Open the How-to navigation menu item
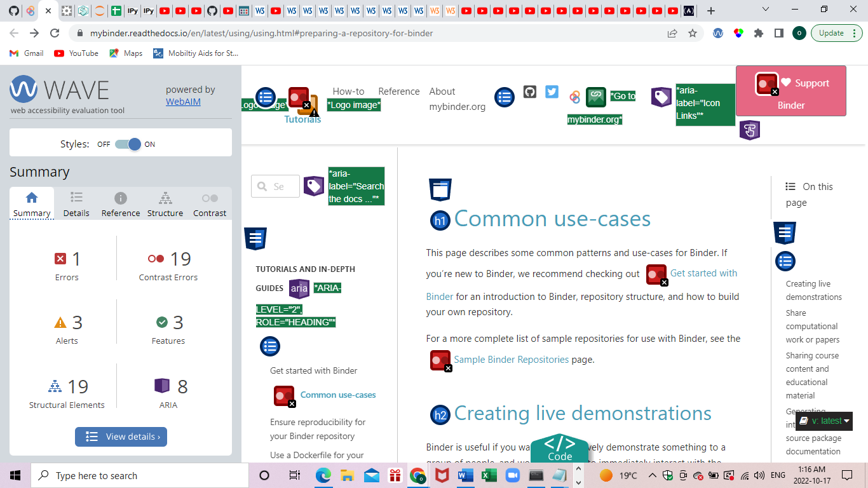This screenshot has width=868, height=488. click(348, 91)
